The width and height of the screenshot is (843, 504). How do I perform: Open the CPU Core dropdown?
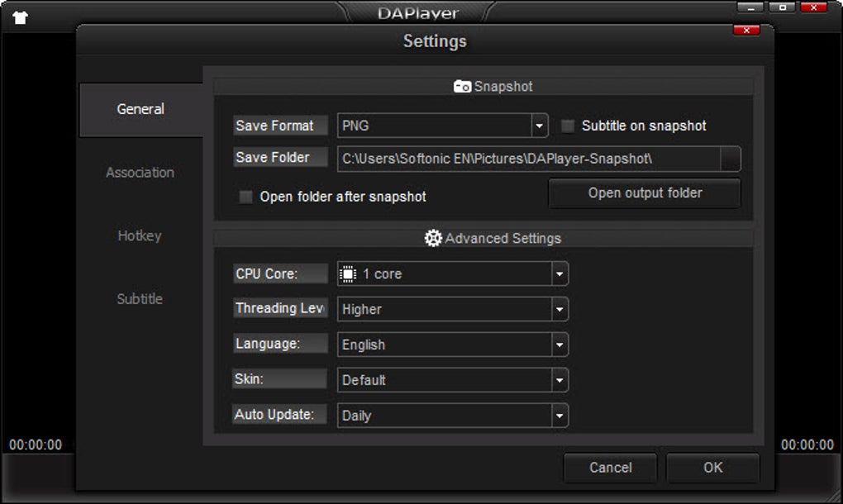(560, 274)
